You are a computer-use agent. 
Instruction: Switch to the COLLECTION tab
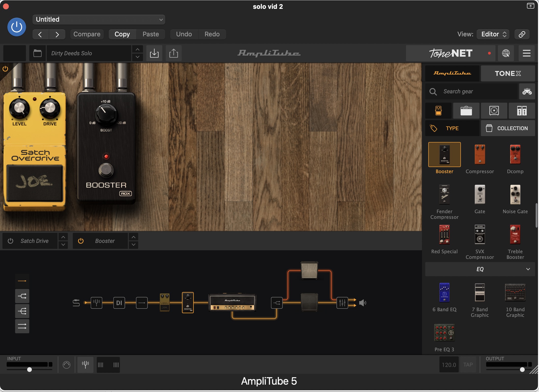click(508, 128)
